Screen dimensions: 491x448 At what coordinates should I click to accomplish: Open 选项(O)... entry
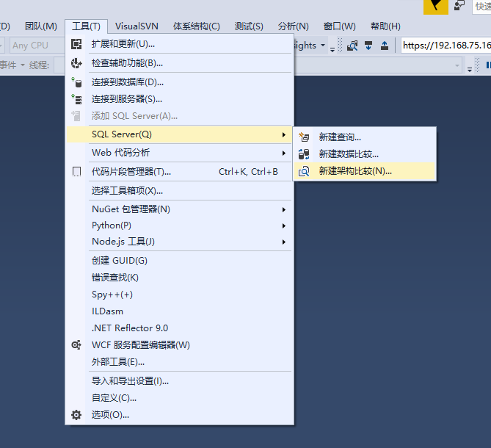[x=179, y=415]
